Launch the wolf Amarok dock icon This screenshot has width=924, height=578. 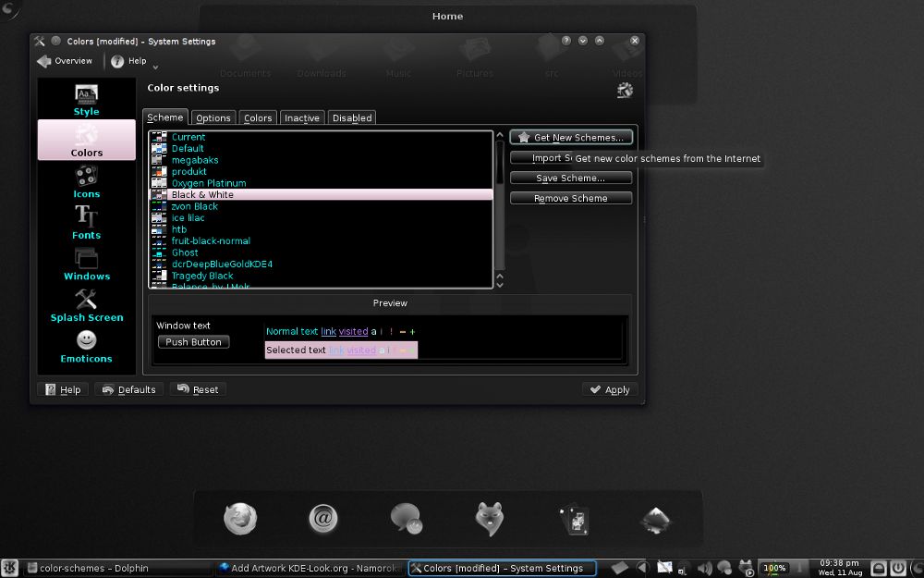(x=489, y=519)
